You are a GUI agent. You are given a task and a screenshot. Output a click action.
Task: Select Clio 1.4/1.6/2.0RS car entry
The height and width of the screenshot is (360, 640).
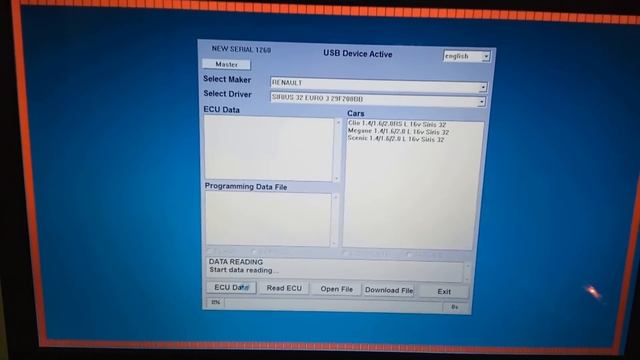[x=397, y=124]
